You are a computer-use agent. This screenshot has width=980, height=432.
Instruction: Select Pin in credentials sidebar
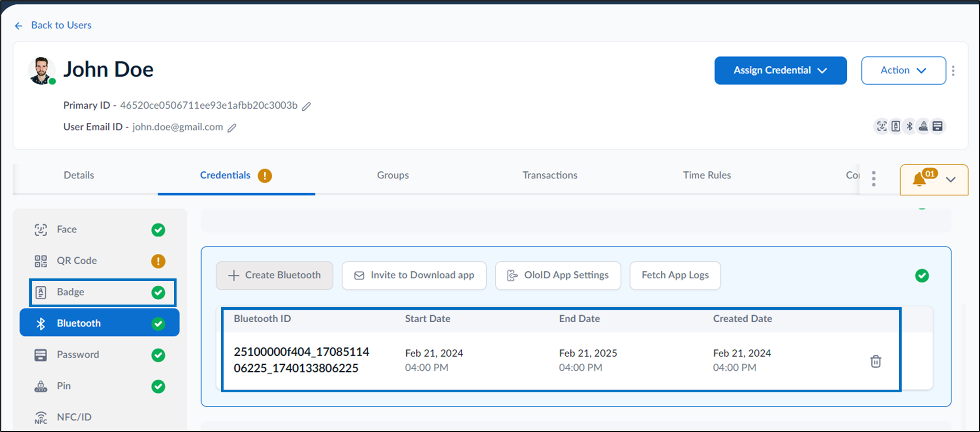pyautogui.click(x=99, y=386)
